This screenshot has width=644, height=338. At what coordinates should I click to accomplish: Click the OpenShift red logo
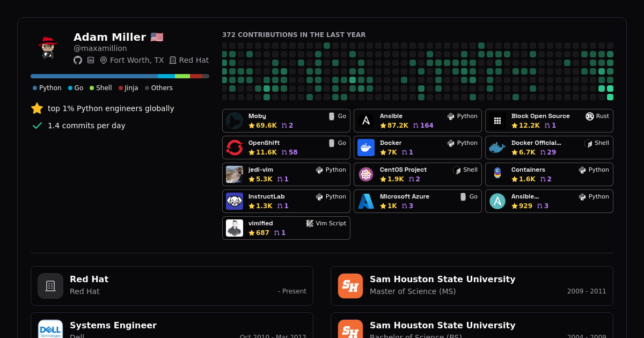pos(235,148)
